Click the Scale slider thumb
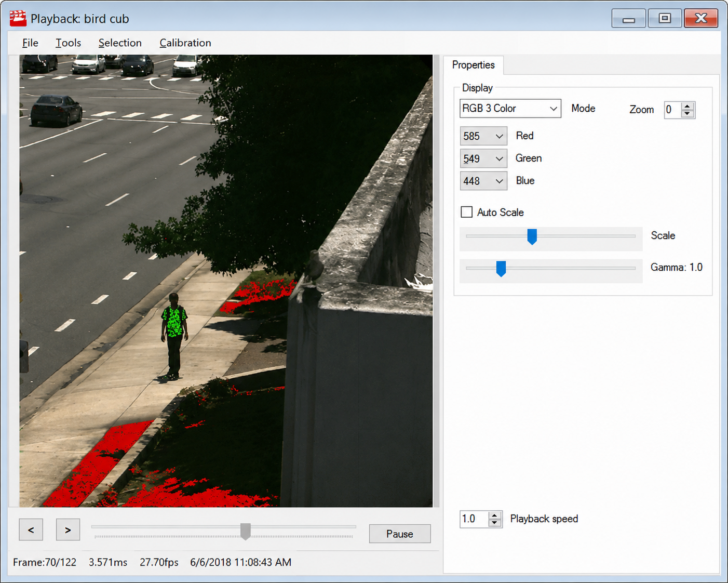The image size is (728, 583). [x=532, y=236]
